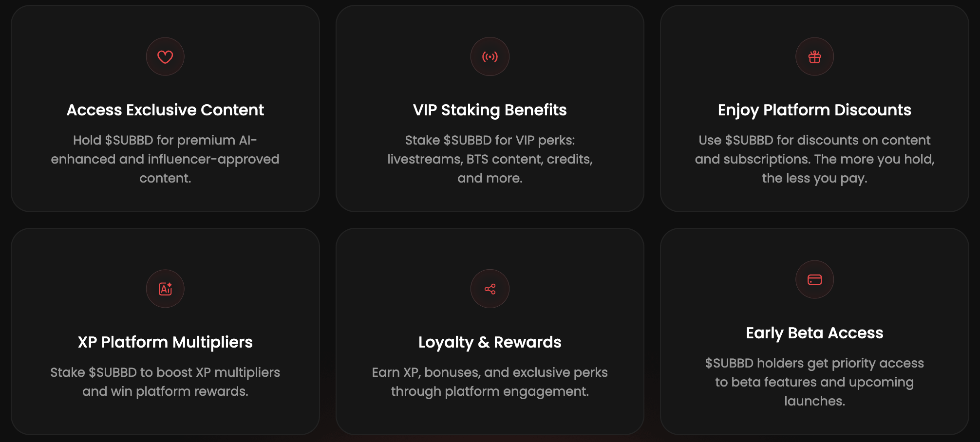Click the VIP Staking Benefits title
980x442 pixels.
(490, 110)
